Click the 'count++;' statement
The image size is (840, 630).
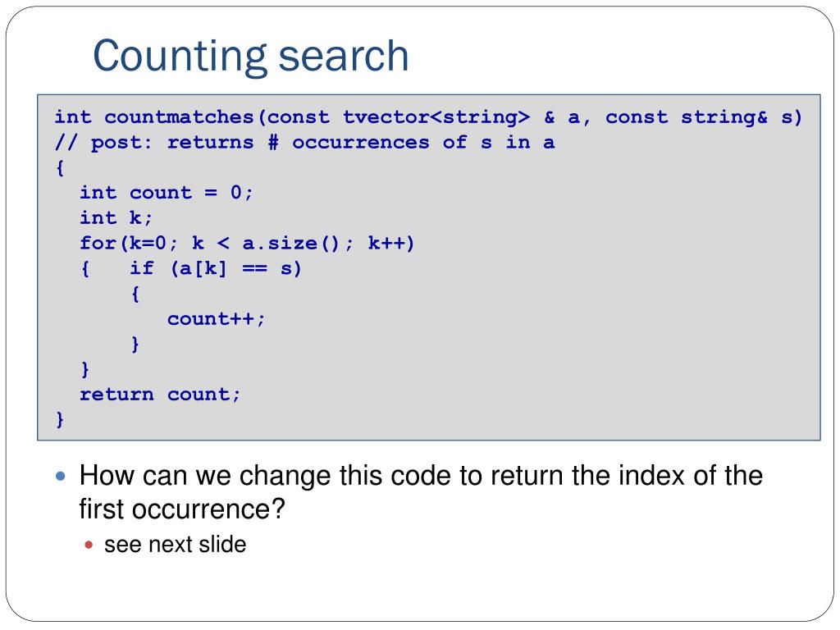tap(217, 319)
